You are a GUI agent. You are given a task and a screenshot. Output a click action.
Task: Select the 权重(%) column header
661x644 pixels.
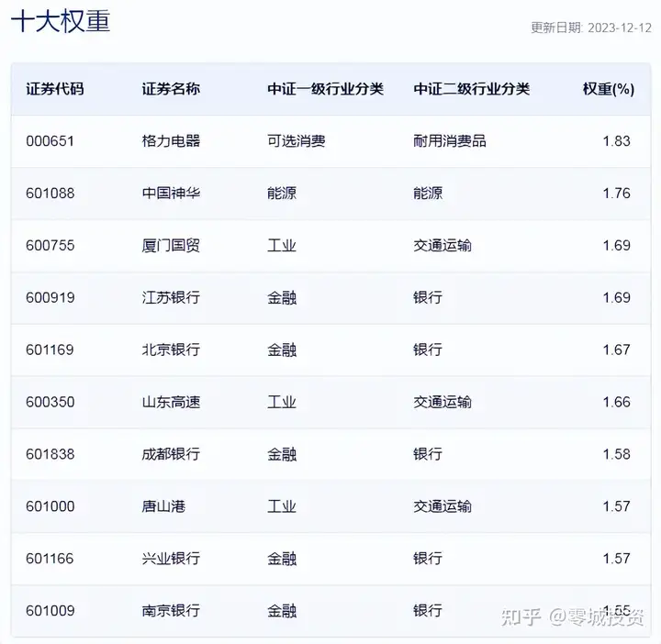[609, 89]
